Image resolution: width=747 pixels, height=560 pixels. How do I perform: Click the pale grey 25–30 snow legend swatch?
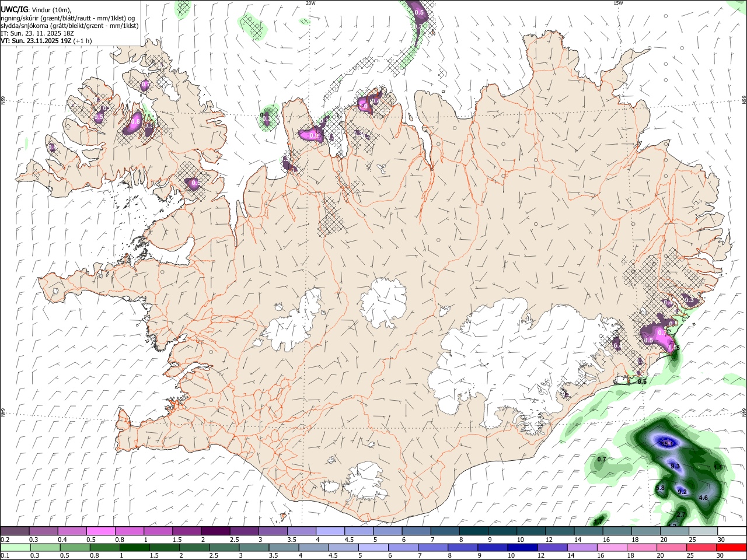pos(703,531)
